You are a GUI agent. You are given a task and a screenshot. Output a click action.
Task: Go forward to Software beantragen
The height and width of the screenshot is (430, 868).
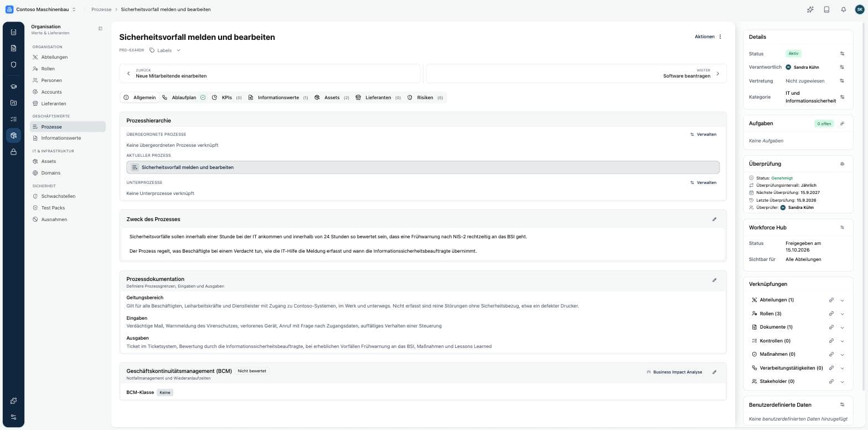pyautogui.click(x=575, y=73)
